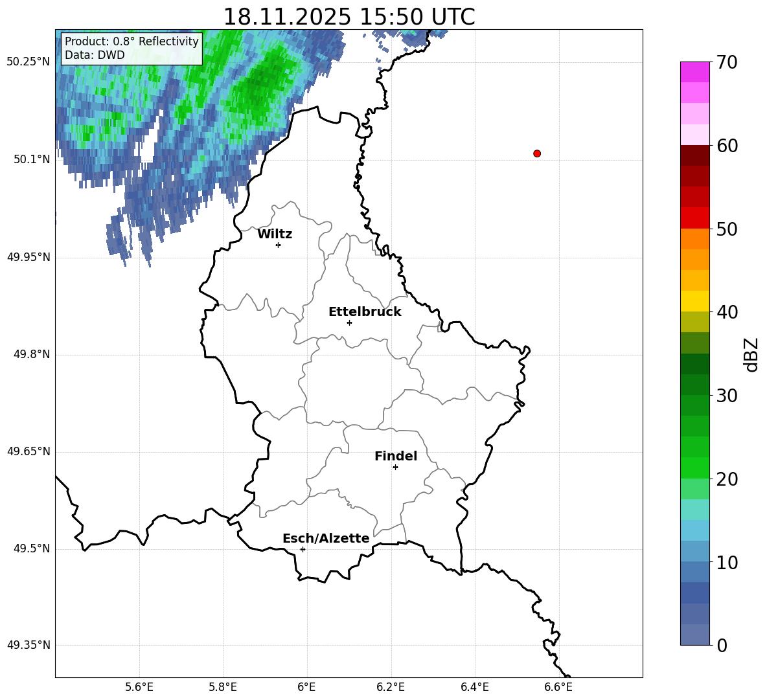Click the 6.4°E longitude label
The height and width of the screenshot is (700, 767).
click(474, 687)
